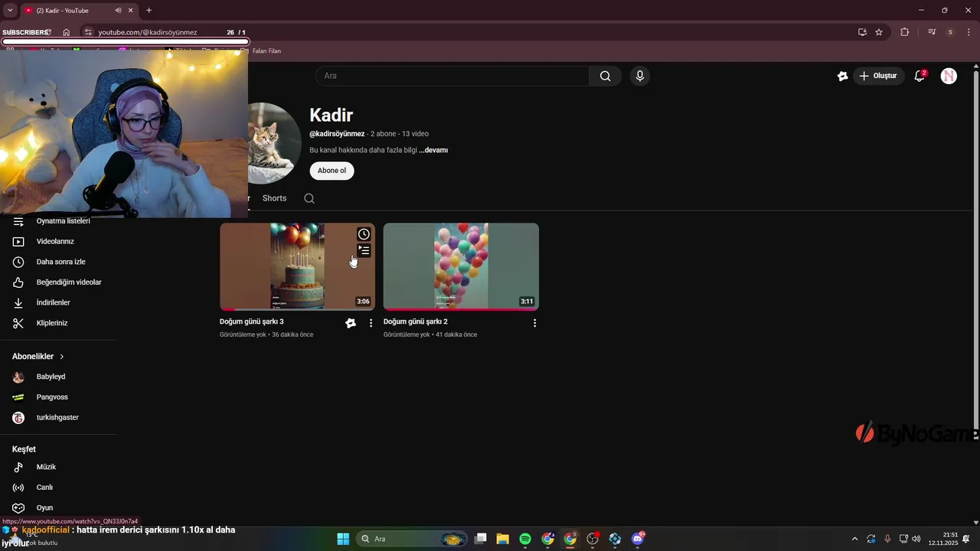Screen dimensions: 980x551
Task: Search within the Kadir channel
Action: click(309, 198)
